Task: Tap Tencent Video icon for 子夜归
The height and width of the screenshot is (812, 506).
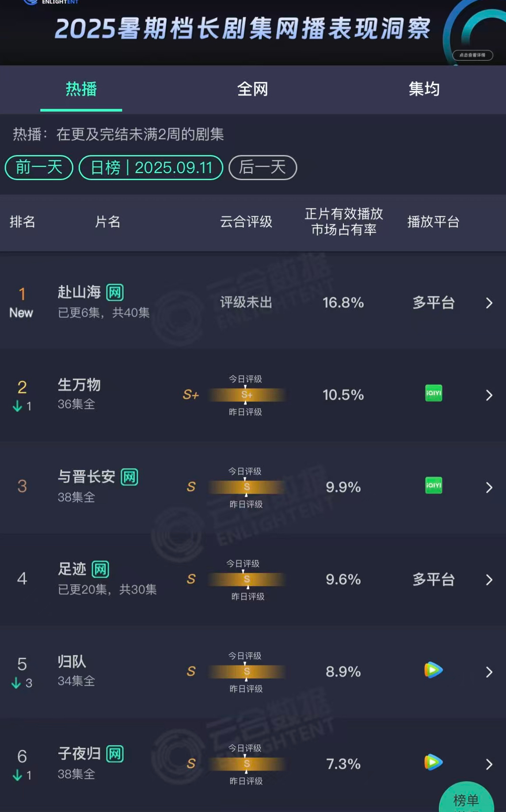Action: coord(434,762)
